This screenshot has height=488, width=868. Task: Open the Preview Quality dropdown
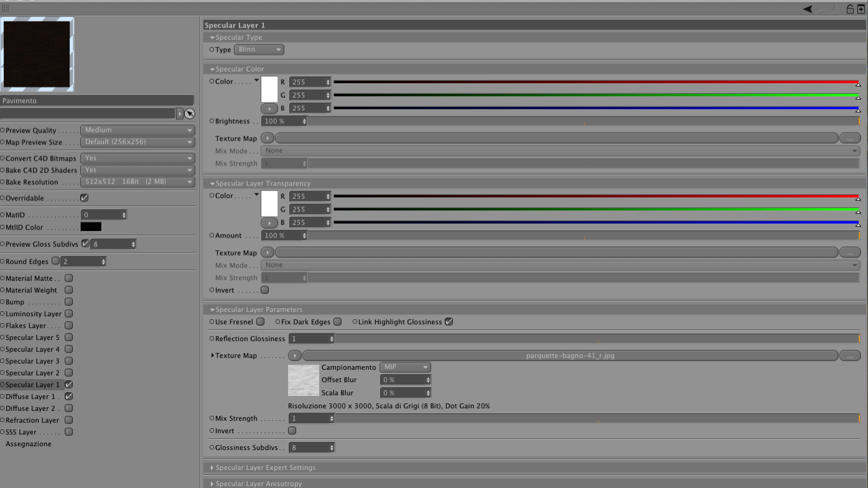[138, 131]
